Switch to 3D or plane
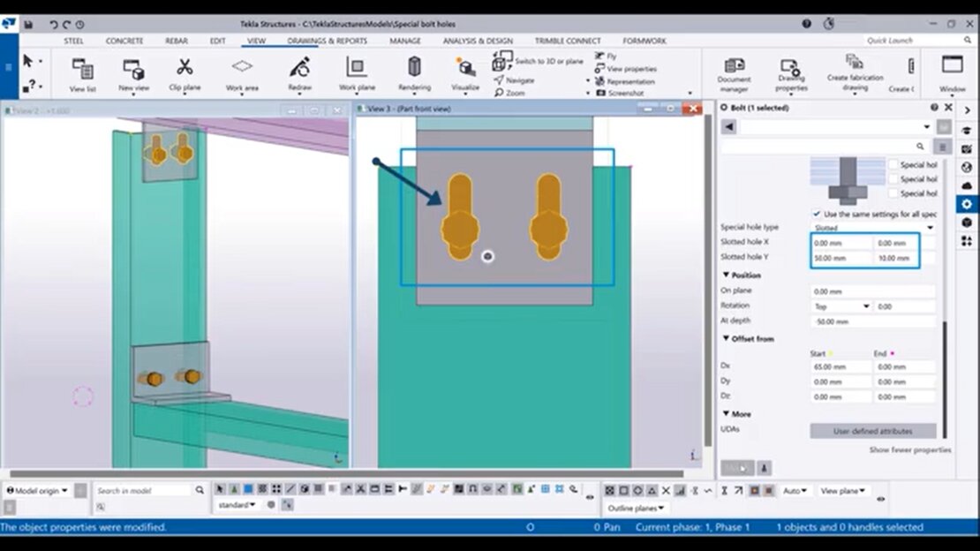Screen dimensions: 980x551 (x=539, y=61)
